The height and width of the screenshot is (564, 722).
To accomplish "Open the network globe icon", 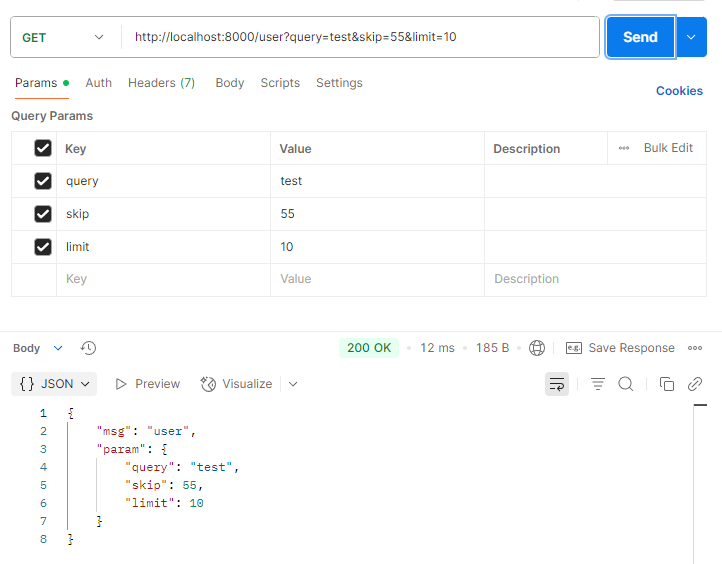I will coord(537,348).
